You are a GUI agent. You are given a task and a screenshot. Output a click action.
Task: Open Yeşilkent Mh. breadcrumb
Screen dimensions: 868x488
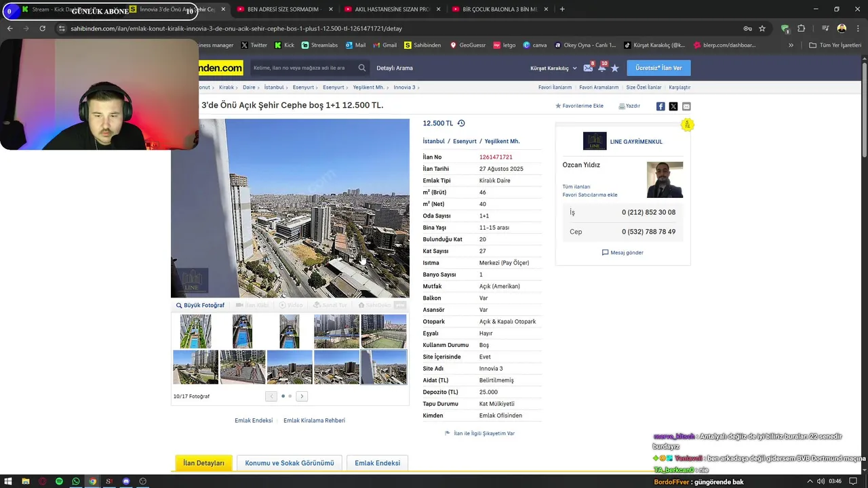pyautogui.click(x=368, y=87)
